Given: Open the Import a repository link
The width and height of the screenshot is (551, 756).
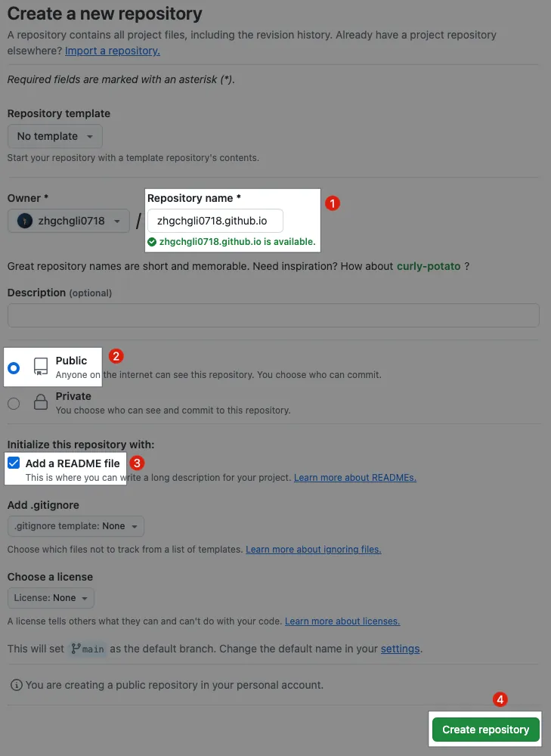Looking at the screenshot, I should click(113, 51).
